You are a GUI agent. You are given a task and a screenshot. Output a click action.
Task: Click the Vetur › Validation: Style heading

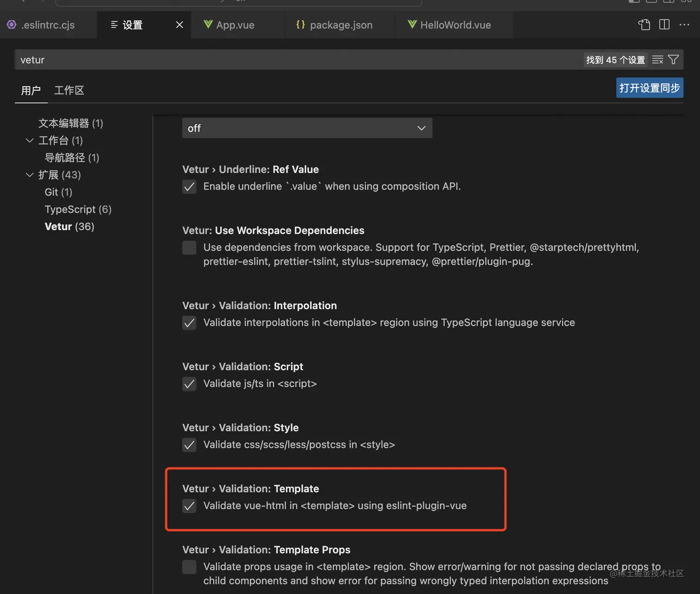point(240,428)
